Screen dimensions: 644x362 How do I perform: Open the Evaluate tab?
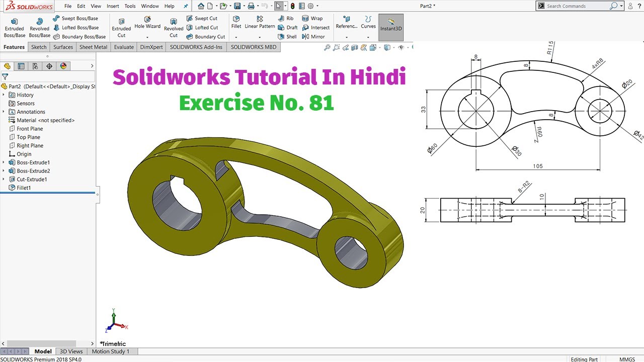124,47
